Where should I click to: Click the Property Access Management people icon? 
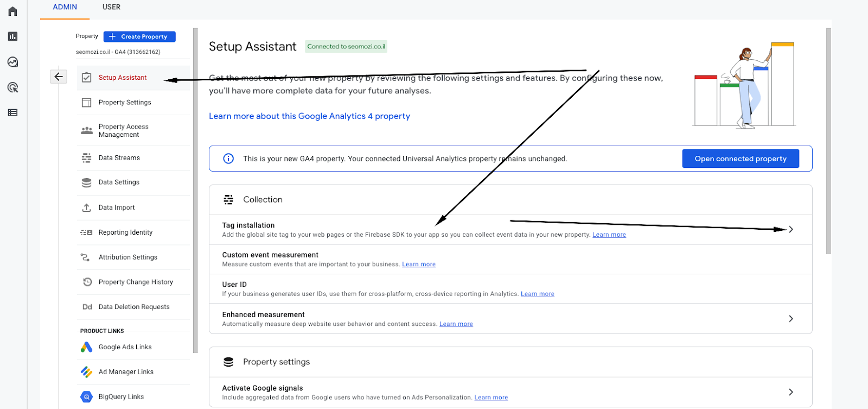tap(87, 130)
